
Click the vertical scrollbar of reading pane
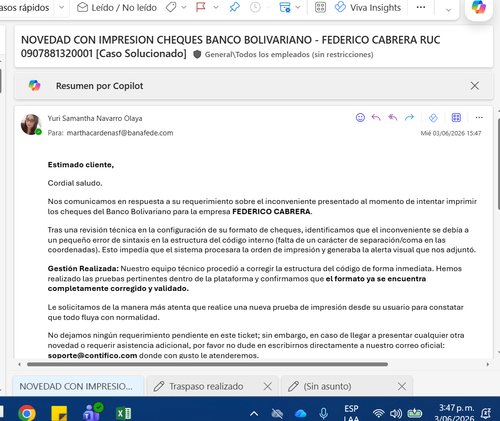pyautogui.click(x=498, y=164)
